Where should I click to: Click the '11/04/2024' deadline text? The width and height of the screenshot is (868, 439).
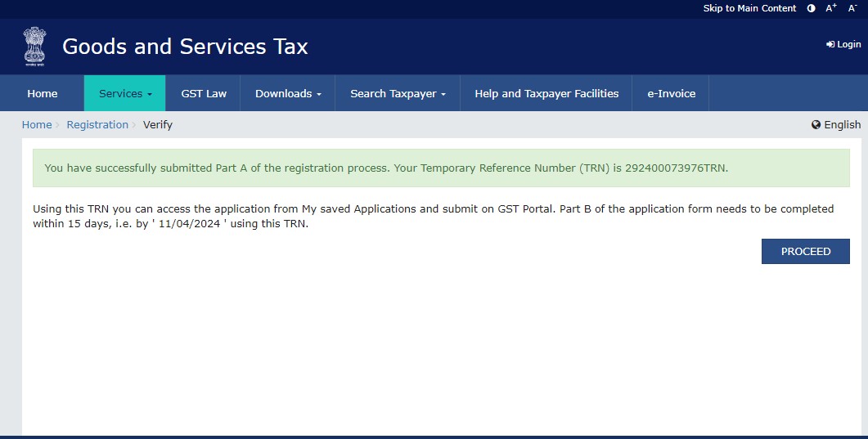click(x=190, y=225)
